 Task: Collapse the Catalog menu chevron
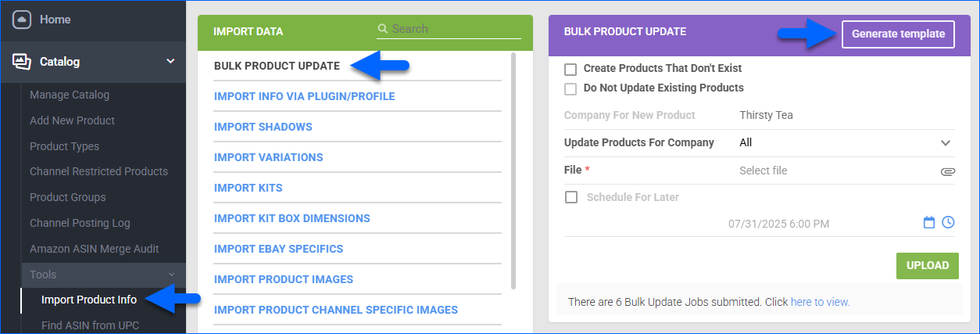[x=170, y=62]
